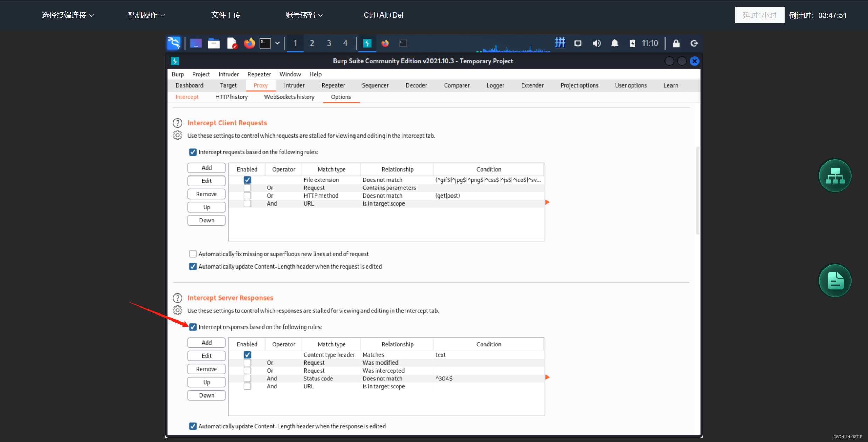Image resolution: width=868 pixels, height=442 pixels.
Task: Click Down button for server response rules
Action: 206,395
